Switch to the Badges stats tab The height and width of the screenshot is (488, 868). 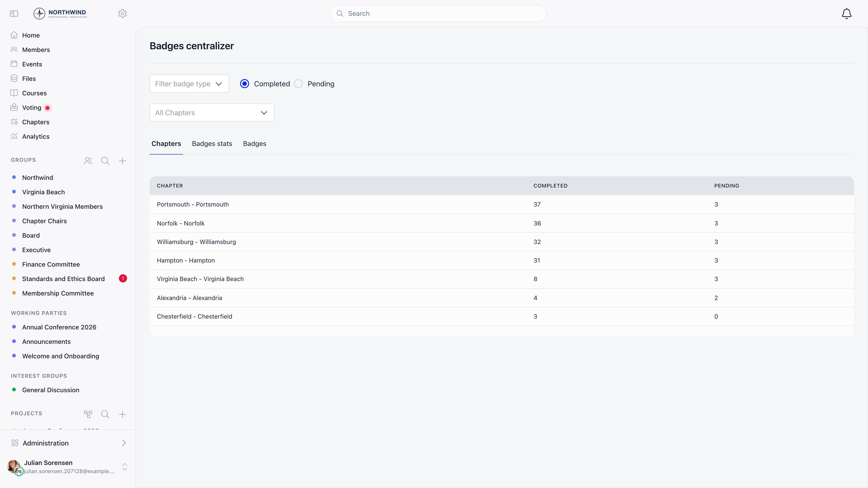[x=212, y=144]
